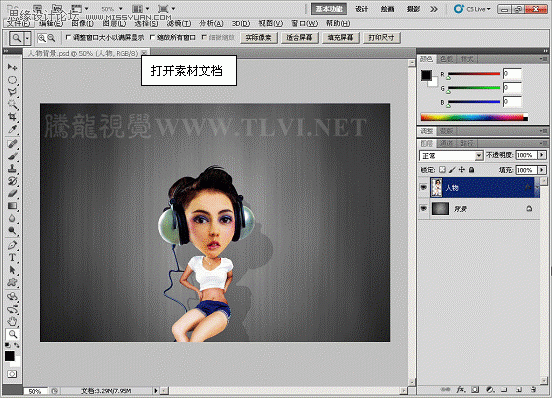Image resolution: width=552 pixels, height=398 pixels.
Task: Select the 基本功能 workspace button
Action: coord(329,9)
